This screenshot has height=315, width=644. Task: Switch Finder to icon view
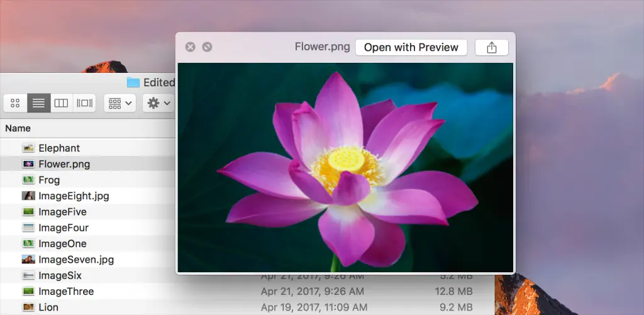(16, 103)
